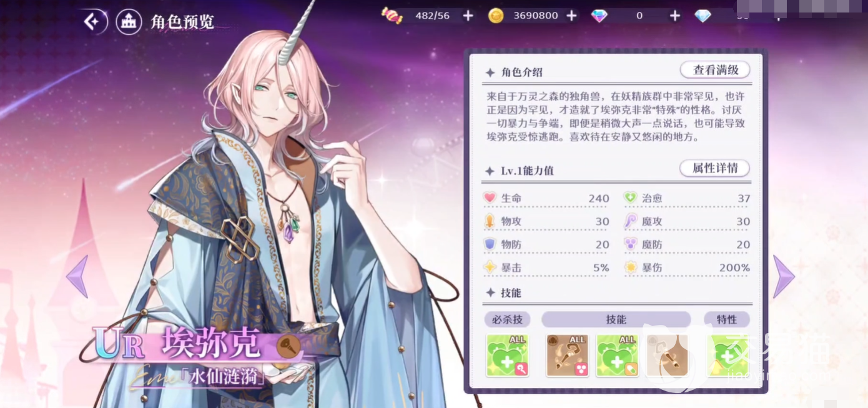The height and width of the screenshot is (408, 868).
Task: Add more candy stamina with plus
Action: [x=468, y=16]
